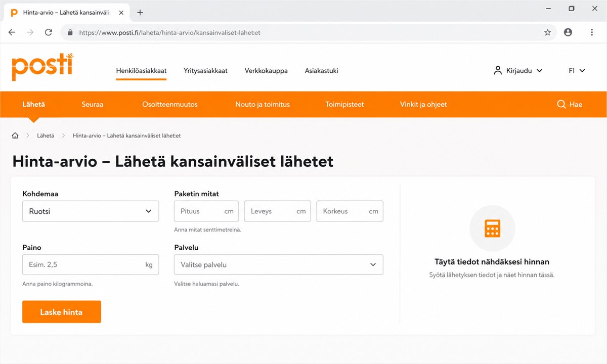This screenshot has width=607, height=364.
Task: Open the Kohdemaa dropdown showing Ruotsi
Action: [x=91, y=211]
